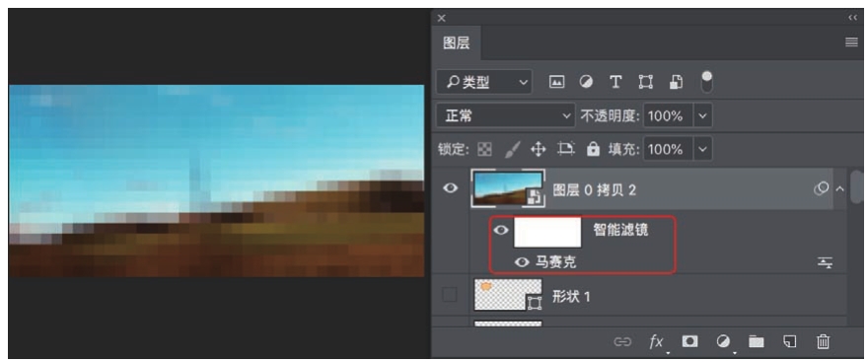Open the layers panel hamburger menu
Screen dimensions: 868x362
coord(851,42)
